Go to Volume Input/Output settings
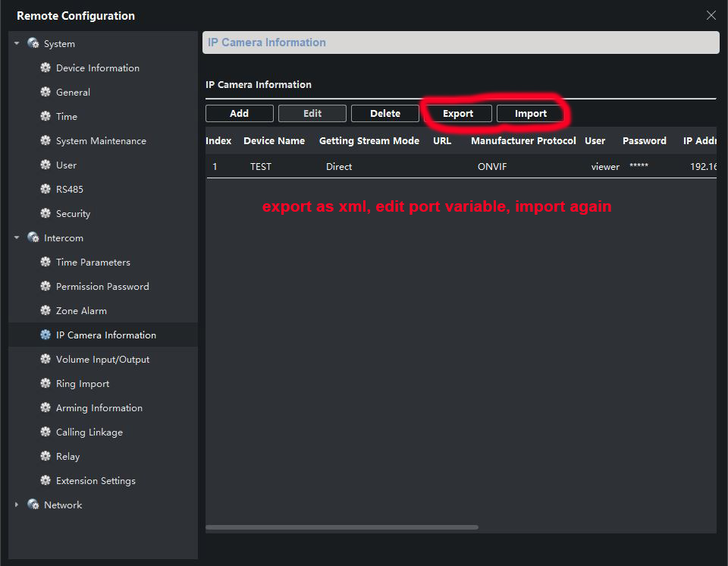Image resolution: width=728 pixels, height=566 pixels. coord(102,360)
